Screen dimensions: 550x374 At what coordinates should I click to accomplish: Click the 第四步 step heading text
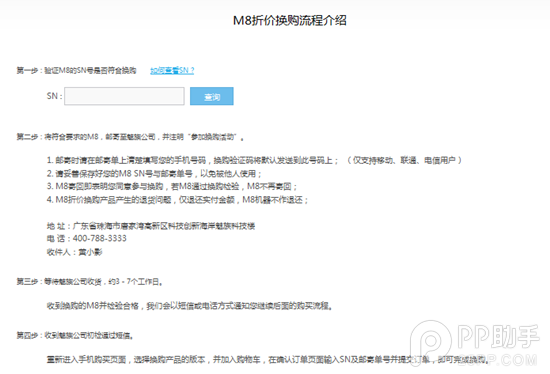(x=75, y=336)
